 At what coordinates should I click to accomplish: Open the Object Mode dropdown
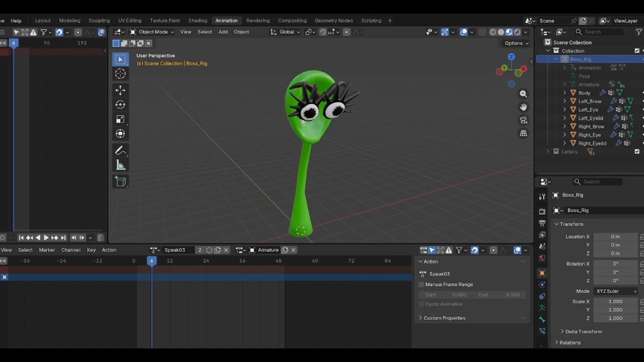152,32
